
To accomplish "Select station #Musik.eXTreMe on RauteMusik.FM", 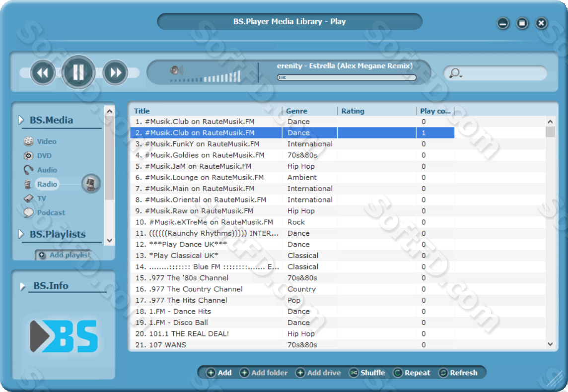I will pos(292,222).
